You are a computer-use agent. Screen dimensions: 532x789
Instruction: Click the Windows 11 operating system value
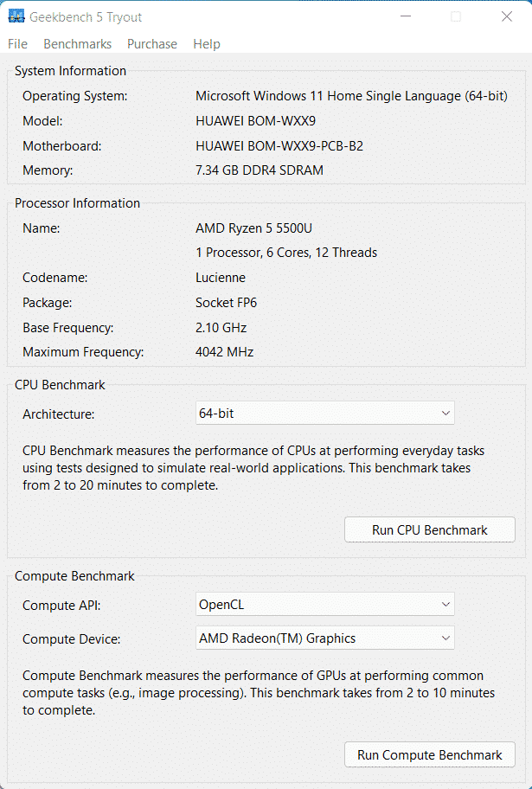point(351,96)
